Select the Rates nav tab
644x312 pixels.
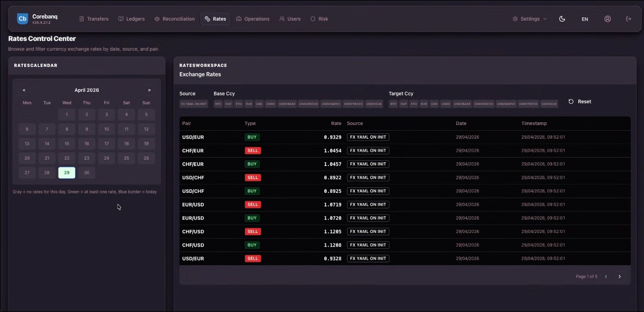coord(215,19)
